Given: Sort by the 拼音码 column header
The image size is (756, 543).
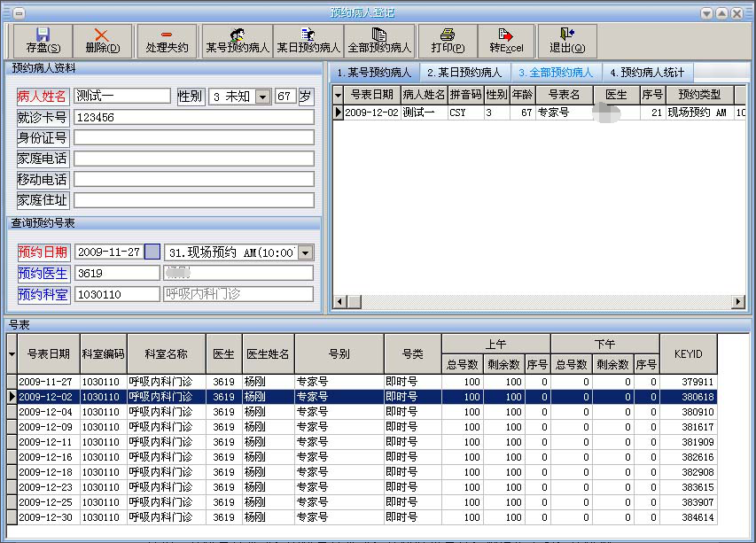Looking at the screenshot, I should coord(466,95).
